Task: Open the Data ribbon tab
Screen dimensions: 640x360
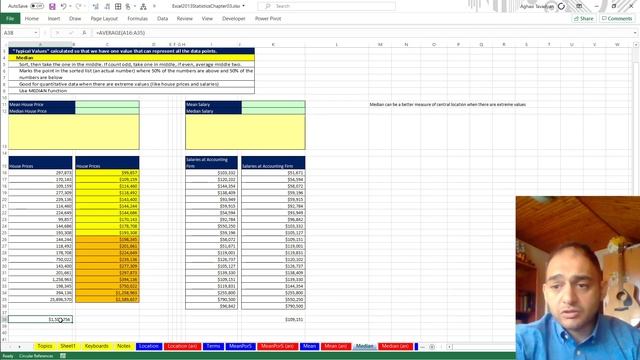Action: (162, 19)
